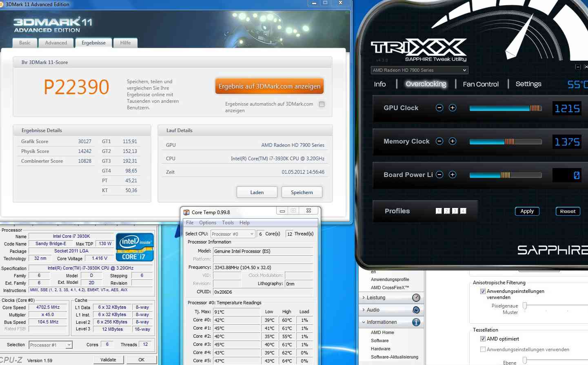Screen dimensions: 588x365
Task: Toggle AMD optimiert tessellation checkbox
Action: pyautogui.click(x=483, y=339)
